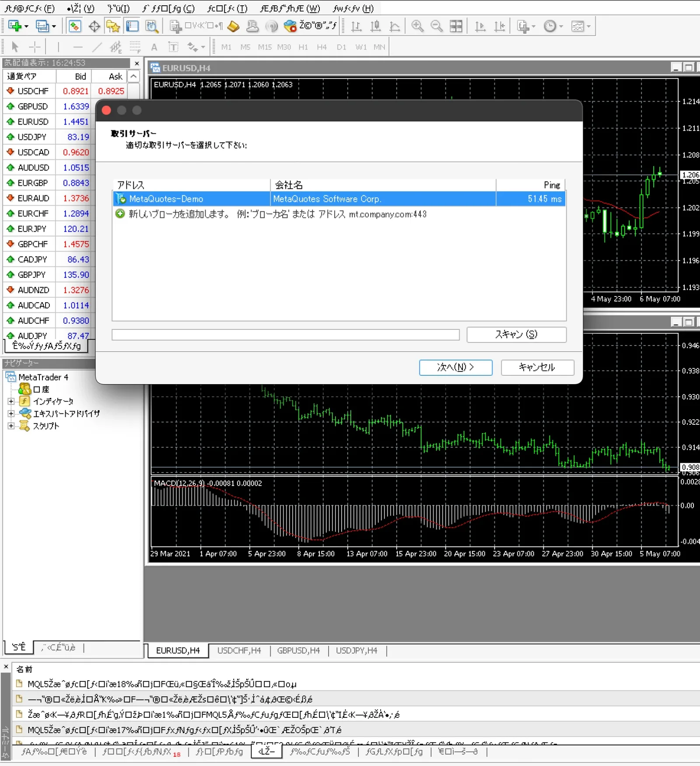Open the USDCHF,H4 chart tab
This screenshot has height=766, width=700.
pos(239,651)
